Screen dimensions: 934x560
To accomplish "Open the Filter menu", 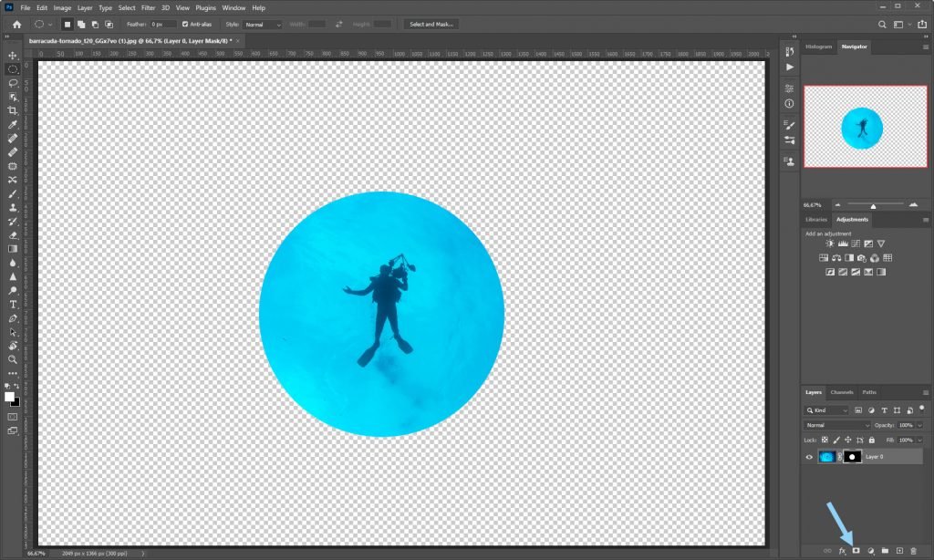I will coord(149,7).
